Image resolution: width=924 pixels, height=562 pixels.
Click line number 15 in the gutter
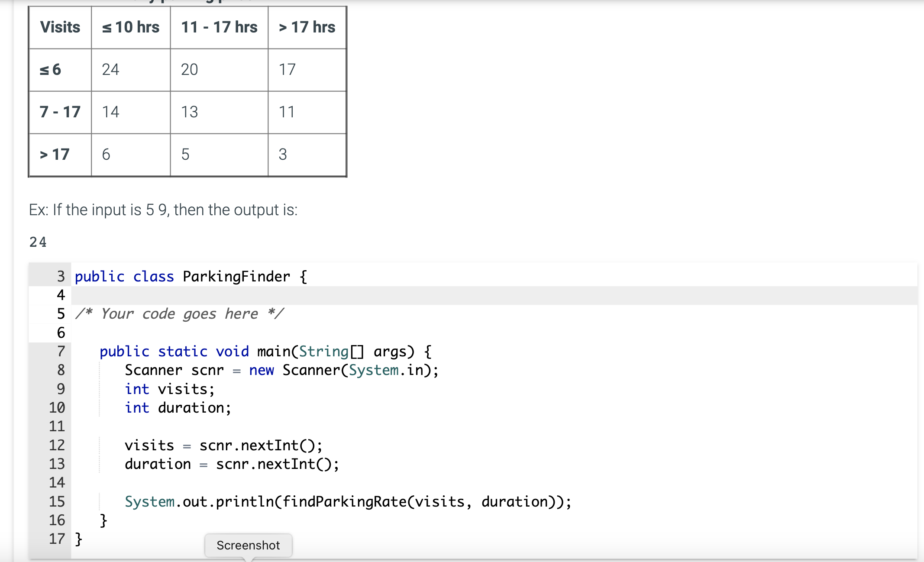click(x=57, y=502)
